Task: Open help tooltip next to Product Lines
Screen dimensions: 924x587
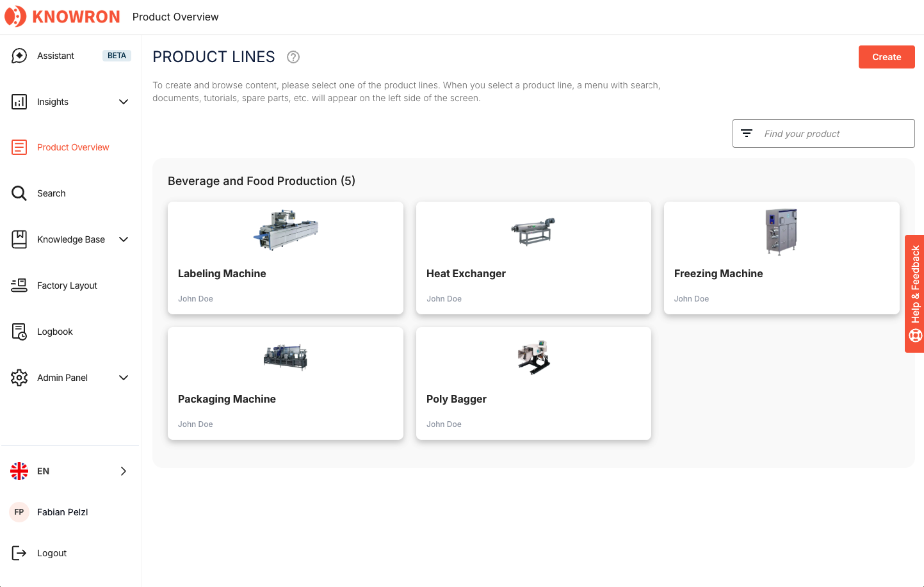Action: click(293, 57)
